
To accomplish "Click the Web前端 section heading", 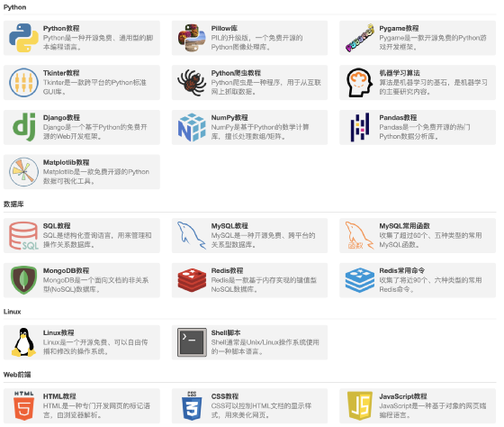I will tap(17, 375).
